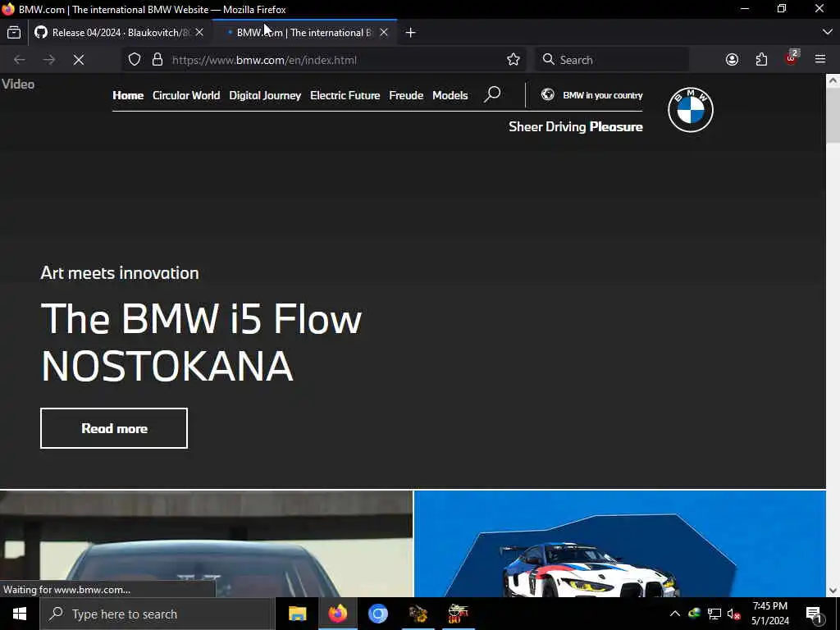The image size is (840, 630).
Task: Open Electric Future nav item
Action: [x=345, y=95]
